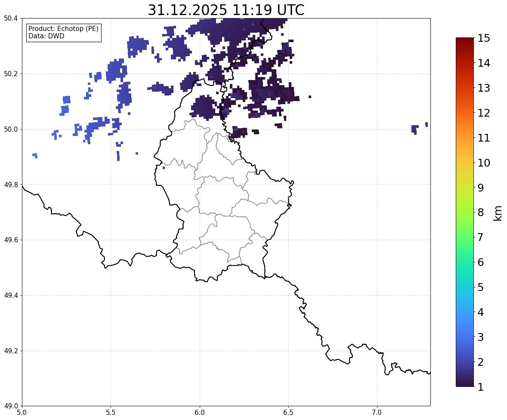Click the plot title "31.12.2025 11:19 UTC"
The image size is (507, 420).
coord(226,10)
